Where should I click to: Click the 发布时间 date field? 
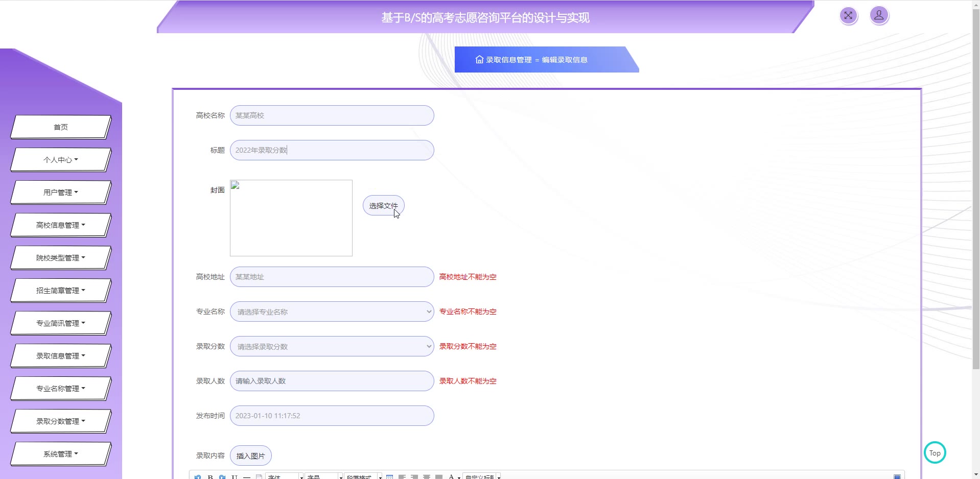pyautogui.click(x=332, y=416)
